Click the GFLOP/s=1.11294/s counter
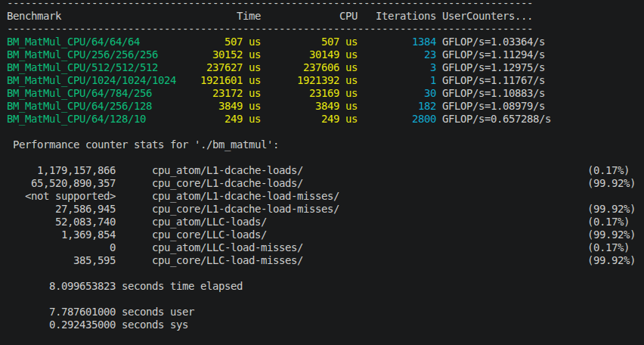644x345 pixels. (x=494, y=54)
